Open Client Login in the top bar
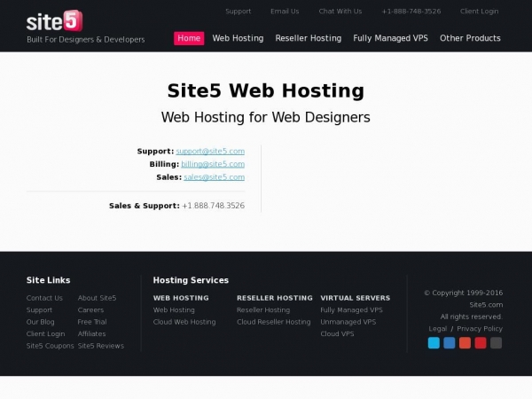This screenshot has height=399, width=532. coord(480,12)
